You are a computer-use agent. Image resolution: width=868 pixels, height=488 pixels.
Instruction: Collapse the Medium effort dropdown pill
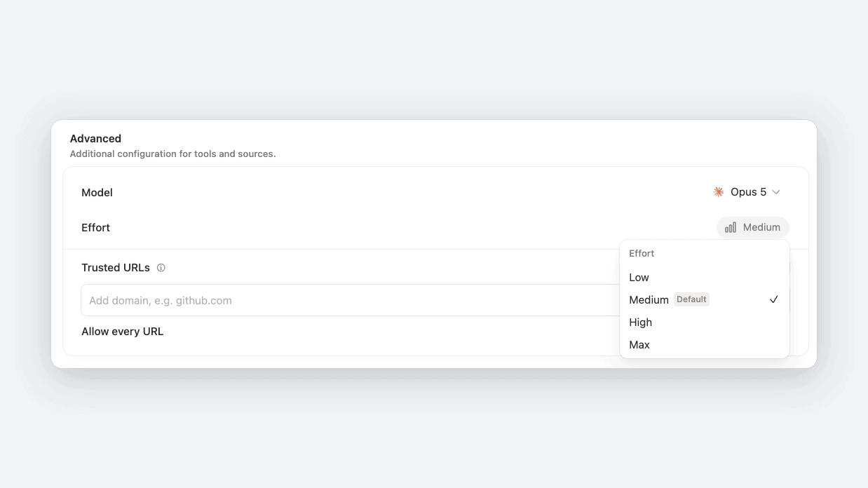click(753, 227)
